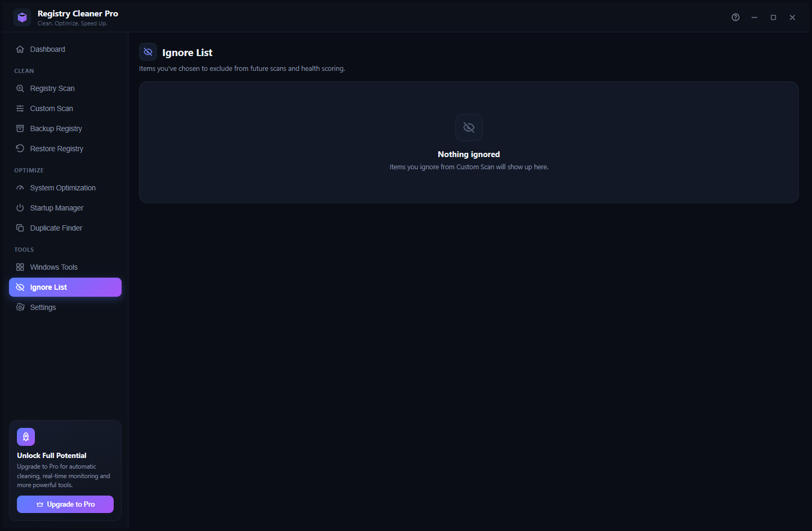
Task: Minimize the Registry Cleaner Pro window
Action: (754, 17)
